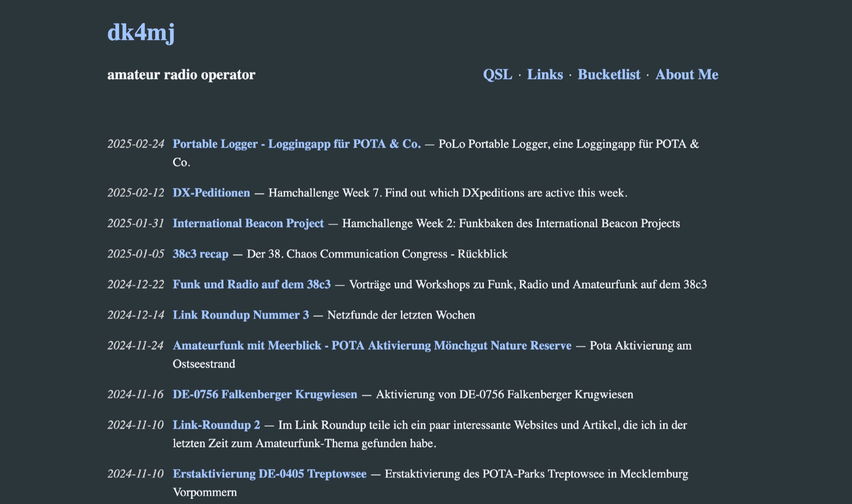The image size is (852, 504).
Task: Open the Link-Roundup 2 post
Action: pyautogui.click(x=216, y=425)
